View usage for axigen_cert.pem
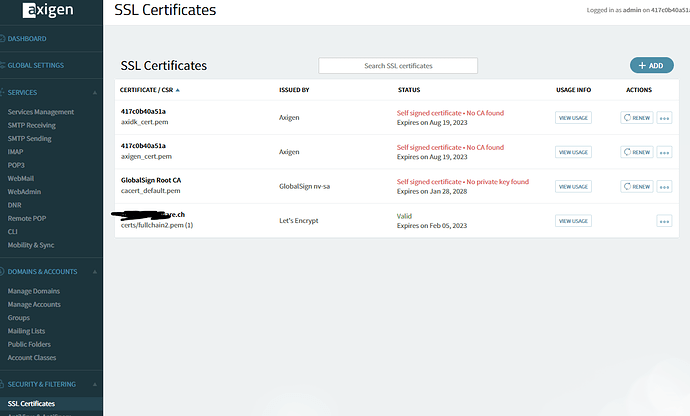The width and height of the screenshot is (690, 416). (x=573, y=152)
